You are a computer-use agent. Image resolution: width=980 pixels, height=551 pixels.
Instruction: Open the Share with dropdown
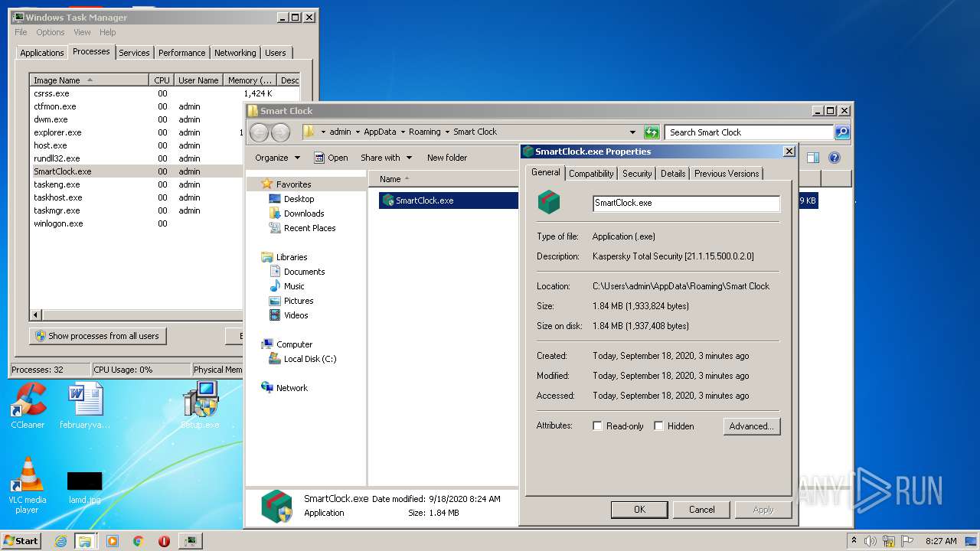pos(386,158)
